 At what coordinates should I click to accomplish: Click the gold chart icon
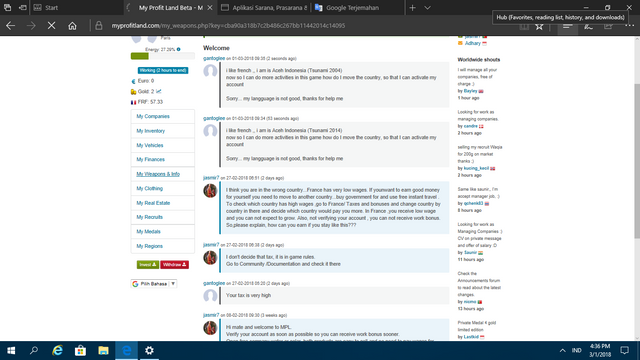point(158,91)
